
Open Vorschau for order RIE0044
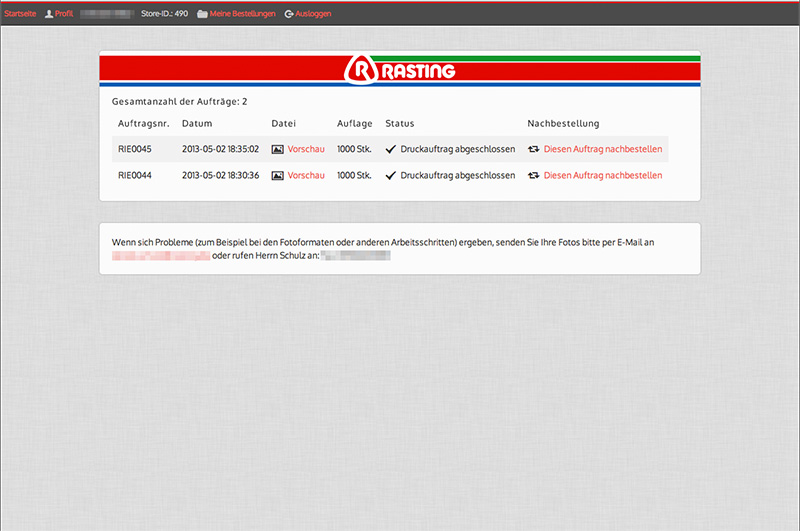click(x=306, y=175)
